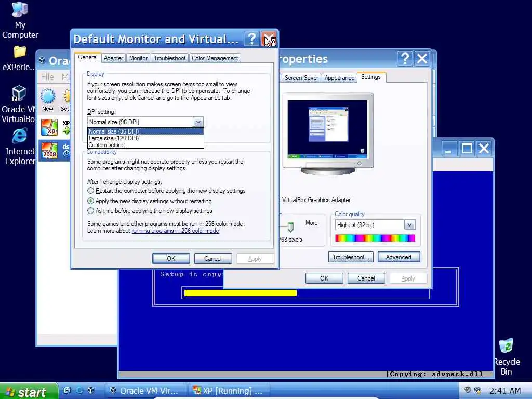Switch to the Monitor tab
Viewport: 532px width, 399px height.
point(138,58)
